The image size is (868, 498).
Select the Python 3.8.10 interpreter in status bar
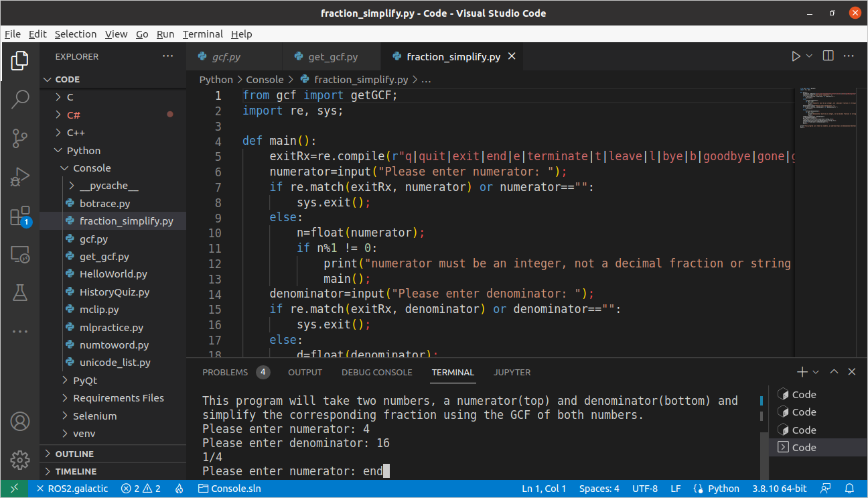pyautogui.click(x=779, y=488)
